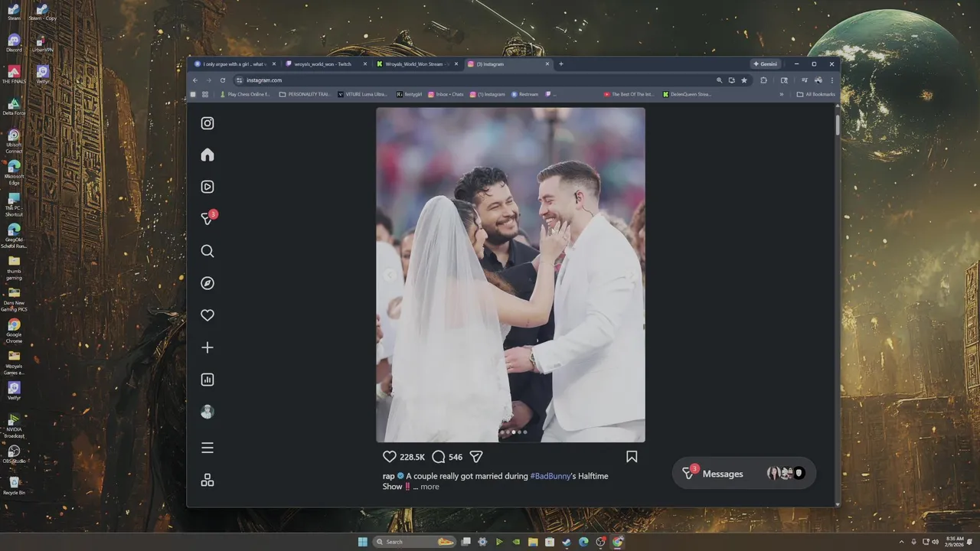The image size is (980, 551).
Task: Open Instagram Search from the sidebar
Action: point(207,251)
